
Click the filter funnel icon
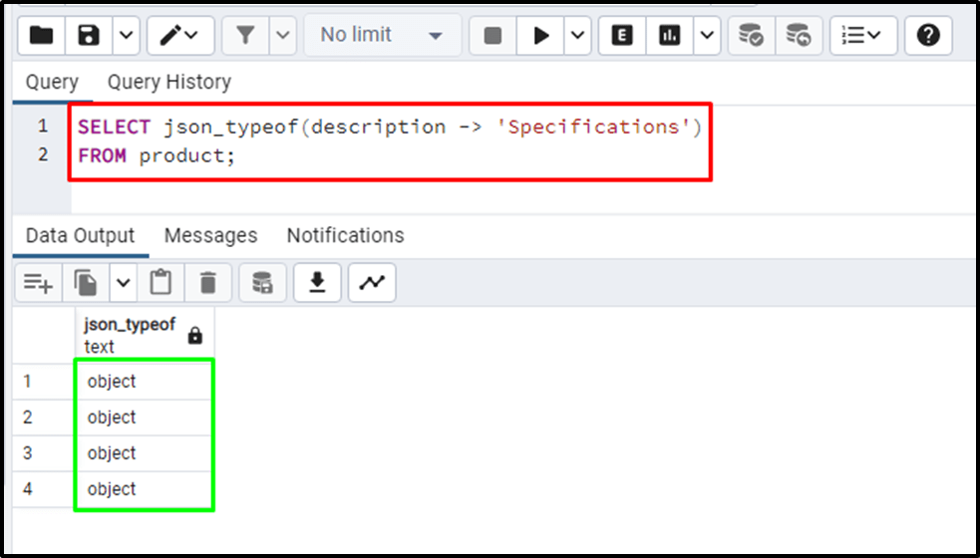(245, 36)
